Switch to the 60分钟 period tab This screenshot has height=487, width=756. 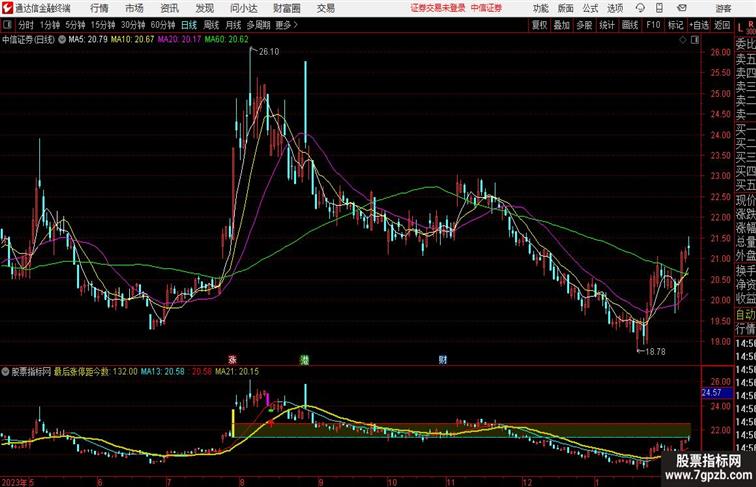click(x=163, y=25)
